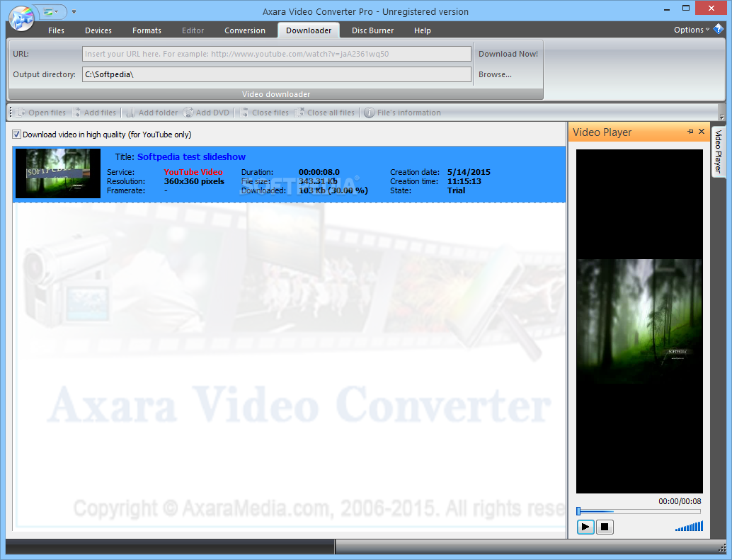Click the video preview in Video Player

(x=639, y=321)
